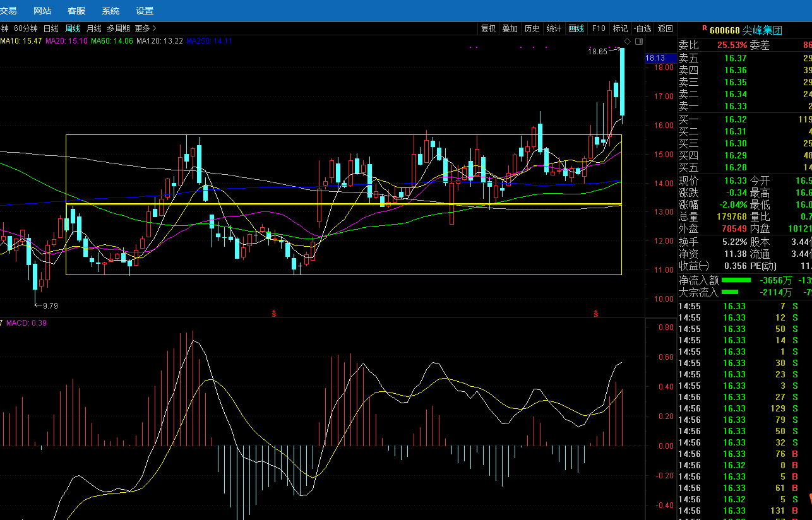This screenshot has width=812, height=520.
Task: Open the 网站 menu
Action: pyautogui.click(x=42, y=11)
